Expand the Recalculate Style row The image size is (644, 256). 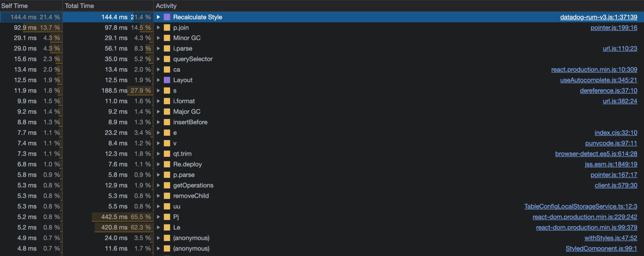coord(159,17)
